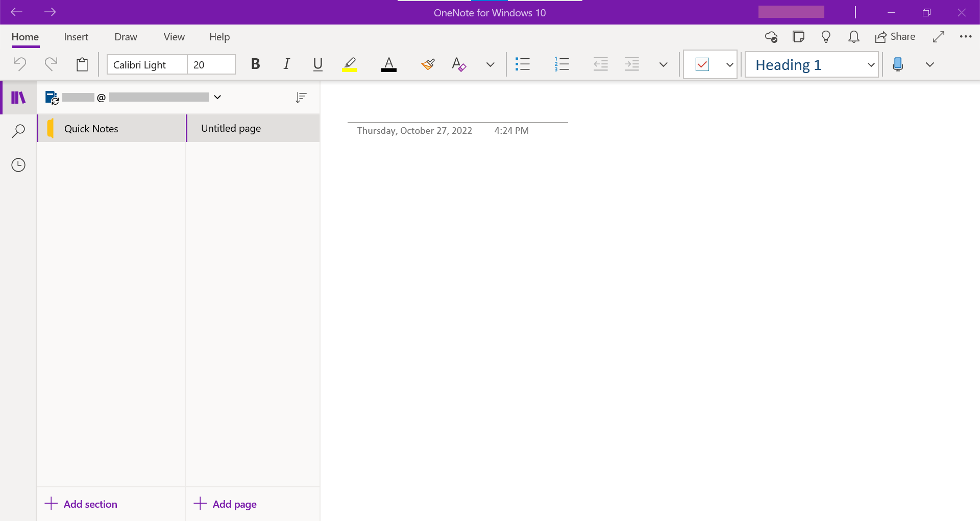
Task: Click the Decrease Indent icon
Action: tap(601, 64)
